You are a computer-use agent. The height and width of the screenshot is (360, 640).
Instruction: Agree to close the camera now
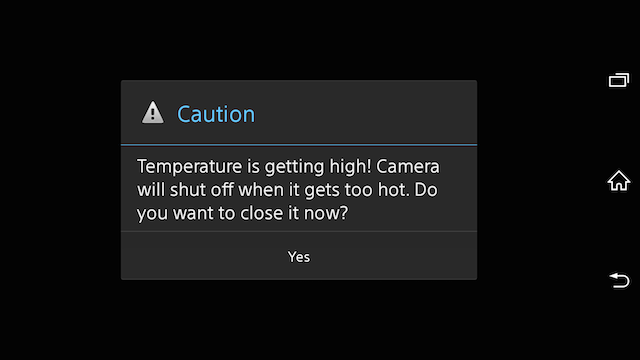299,256
